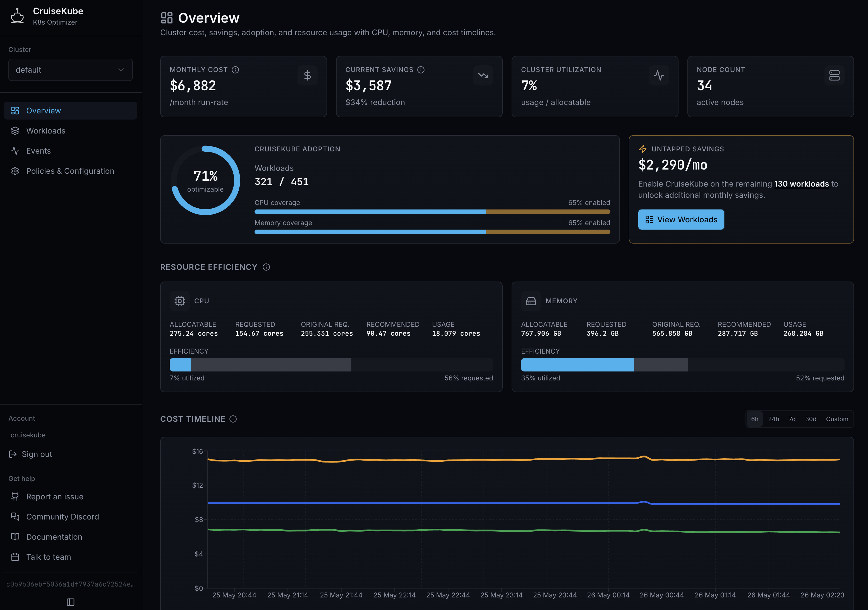Screen dimensions: 868x610
Task: Click the lightning icon by Untapped Savings
Action: [643, 149]
